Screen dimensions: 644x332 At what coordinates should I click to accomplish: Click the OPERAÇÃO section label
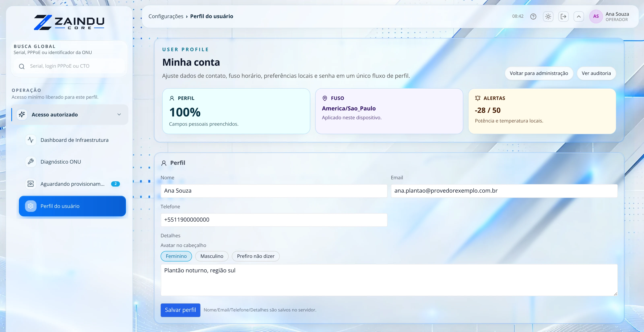[x=26, y=90]
